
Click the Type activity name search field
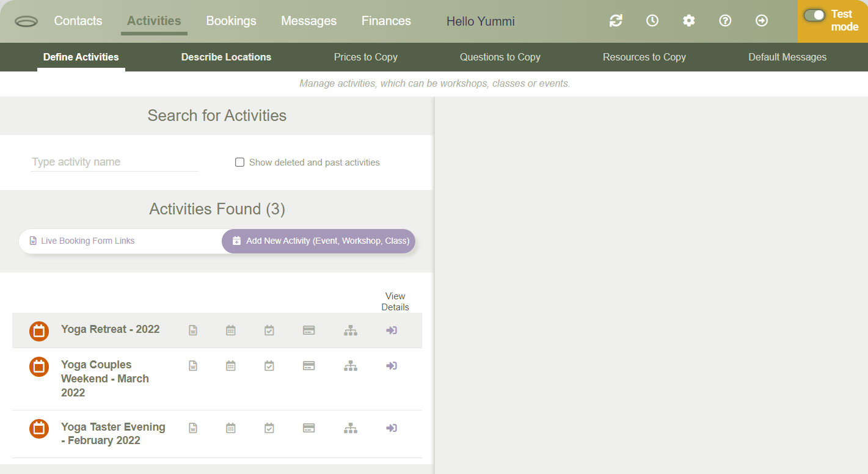[115, 162]
